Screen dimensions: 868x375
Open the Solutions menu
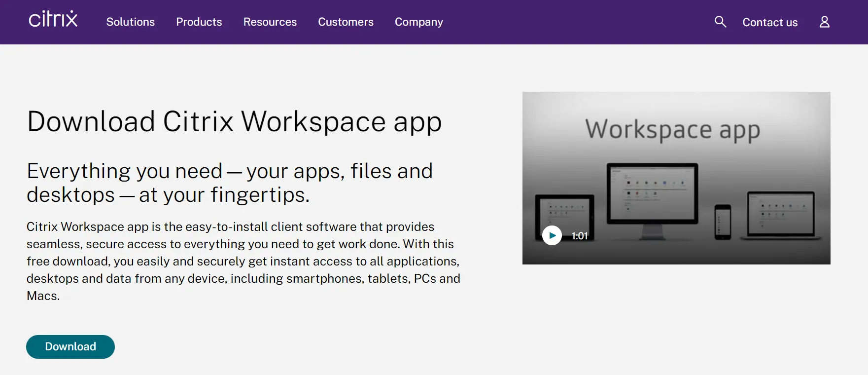click(131, 22)
